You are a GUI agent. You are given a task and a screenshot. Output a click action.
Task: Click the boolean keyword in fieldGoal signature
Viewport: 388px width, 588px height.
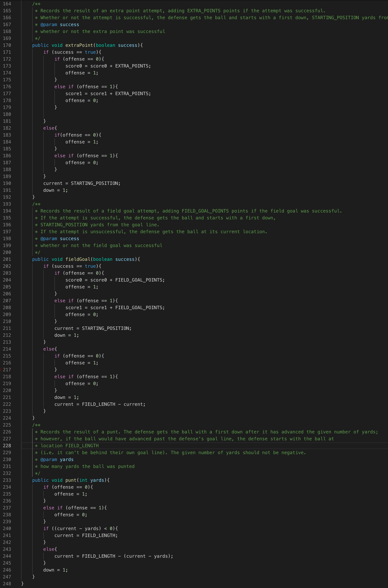click(x=103, y=259)
